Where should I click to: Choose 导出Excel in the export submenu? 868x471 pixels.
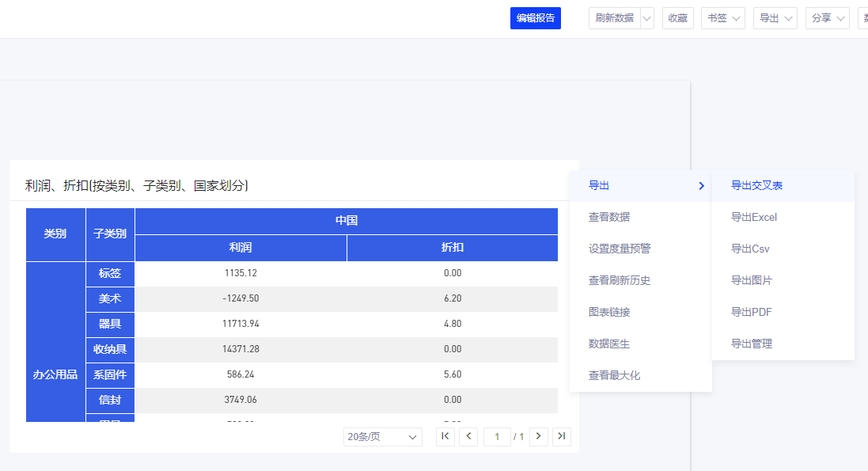(x=754, y=217)
